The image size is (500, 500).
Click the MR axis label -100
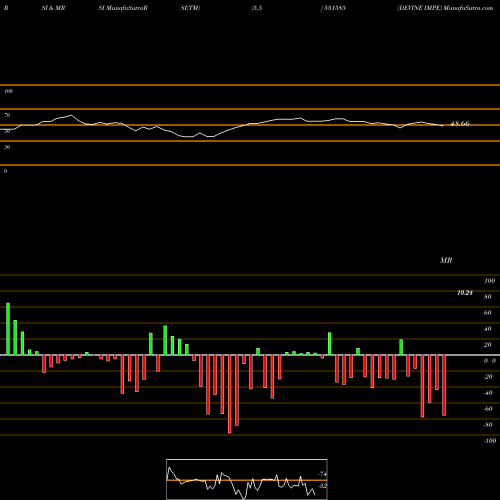coord(490,441)
